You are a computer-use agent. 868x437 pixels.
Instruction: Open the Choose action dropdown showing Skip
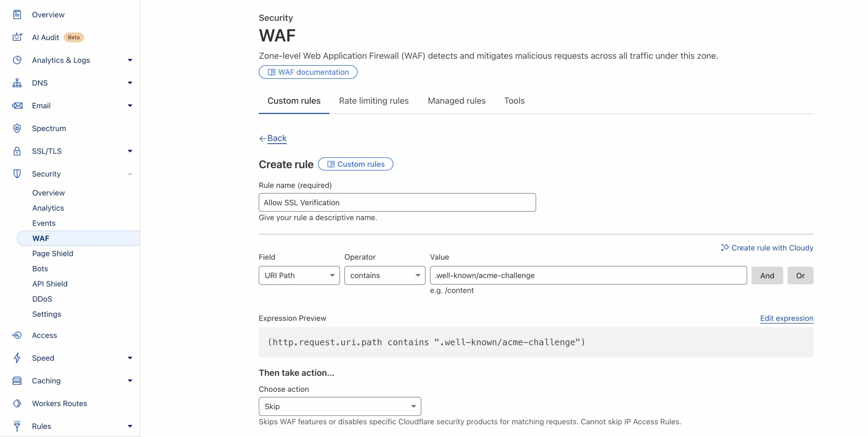tap(339, 407)
